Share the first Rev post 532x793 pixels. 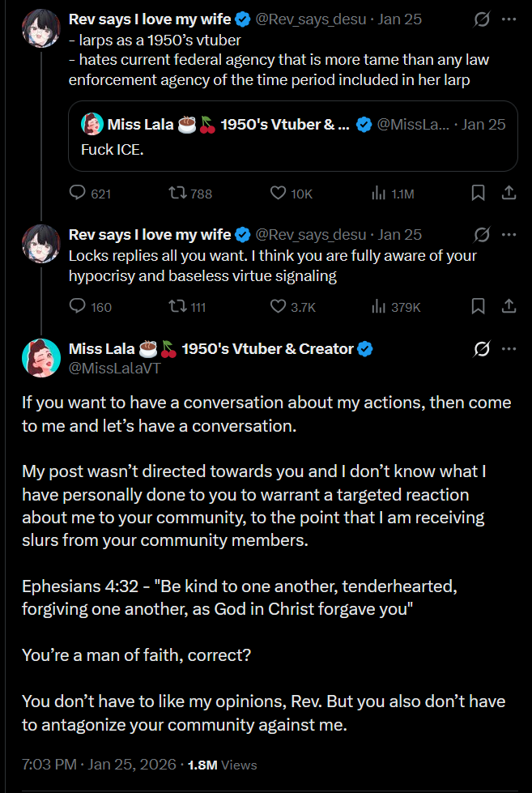tap(509, 193)
